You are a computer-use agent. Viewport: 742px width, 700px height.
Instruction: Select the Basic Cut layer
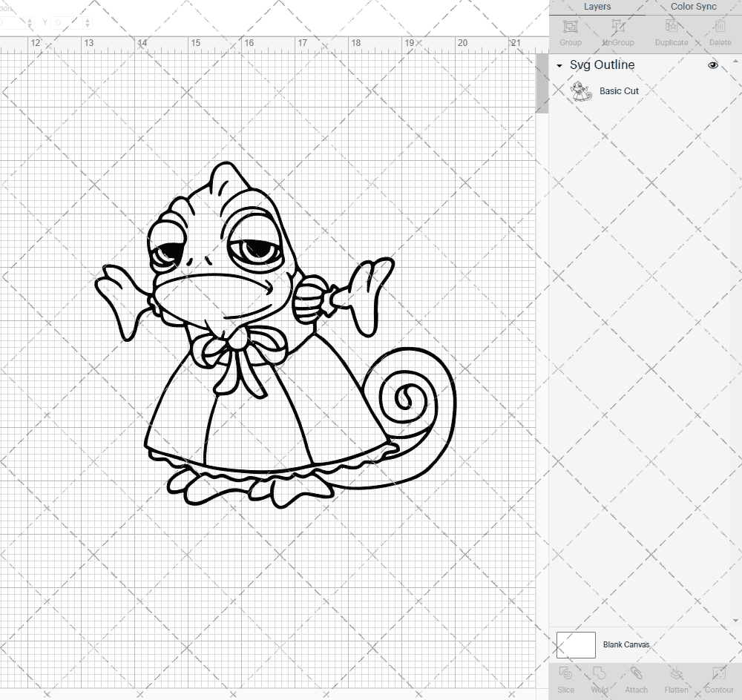click(618, 90)
